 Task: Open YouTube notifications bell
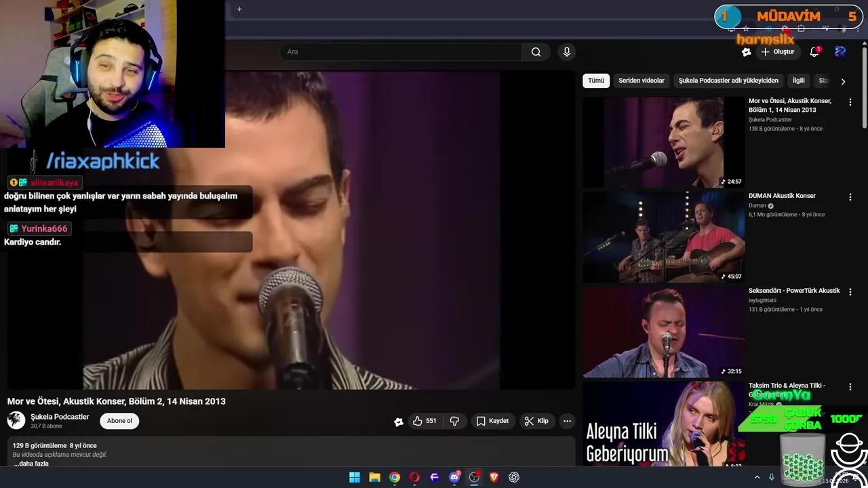tap(814, 52)
